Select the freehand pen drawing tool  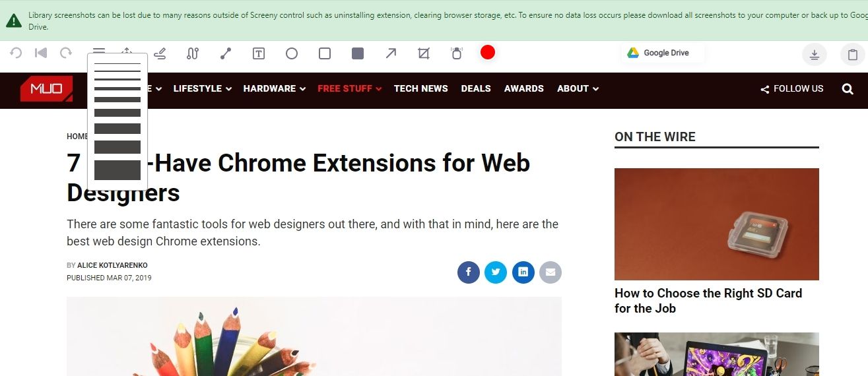160,53
